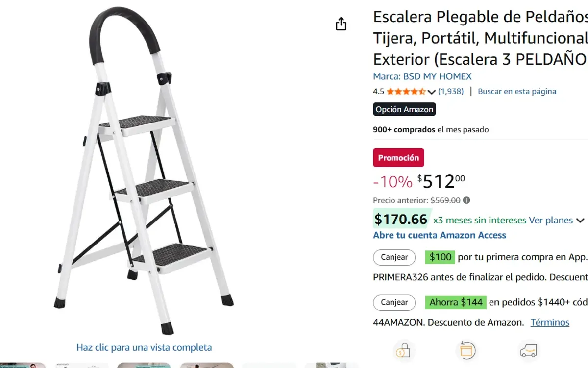Click the info icon beside the previous price
The height and width of the screenshot is (368, 588).
(467, 200)
